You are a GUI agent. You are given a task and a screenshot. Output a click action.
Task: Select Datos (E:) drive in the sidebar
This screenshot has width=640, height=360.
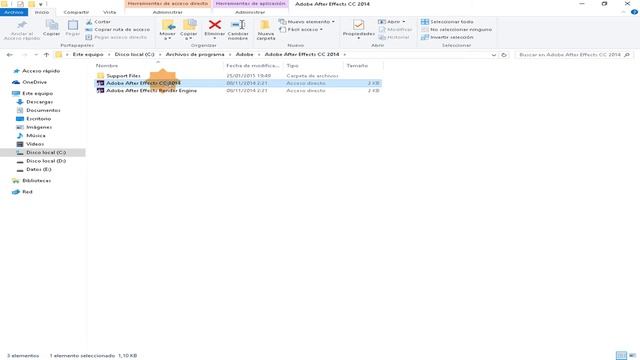click(x=39, y=169)
